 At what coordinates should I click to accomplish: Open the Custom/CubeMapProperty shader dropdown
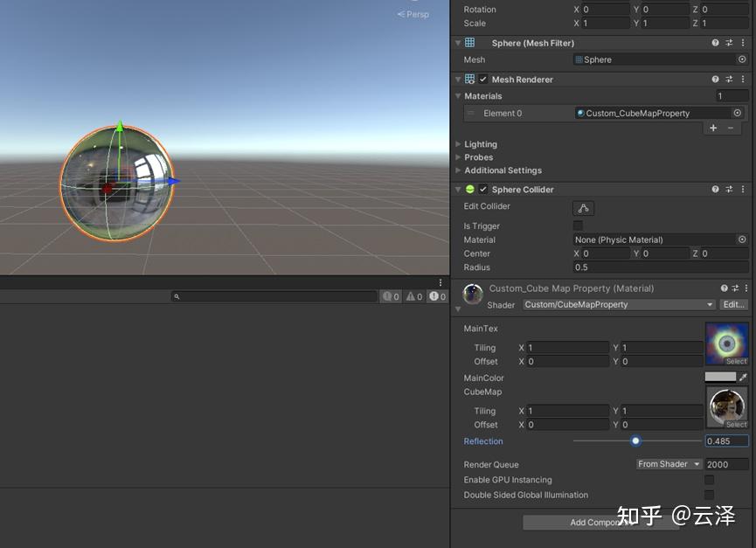tap(618, 304)
